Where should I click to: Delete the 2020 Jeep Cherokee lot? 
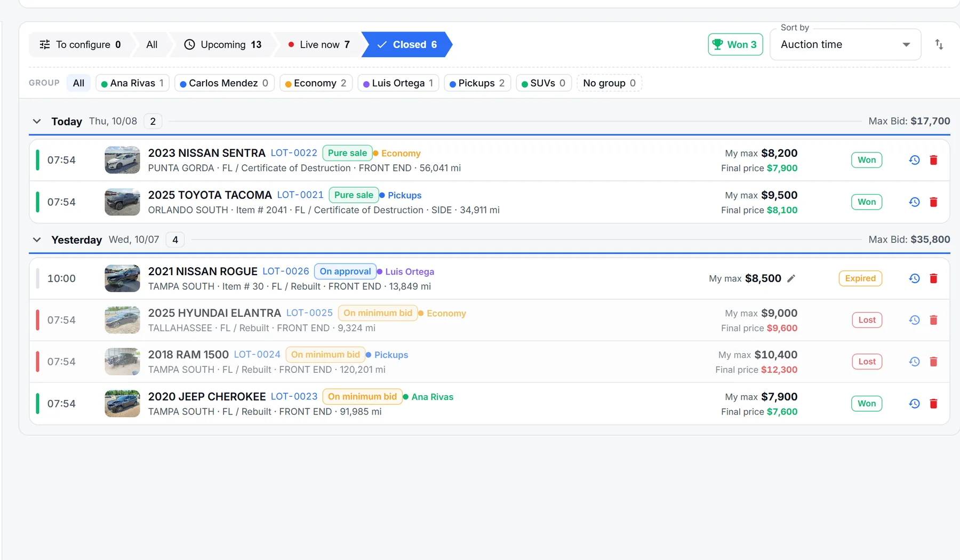click(933, 404)
